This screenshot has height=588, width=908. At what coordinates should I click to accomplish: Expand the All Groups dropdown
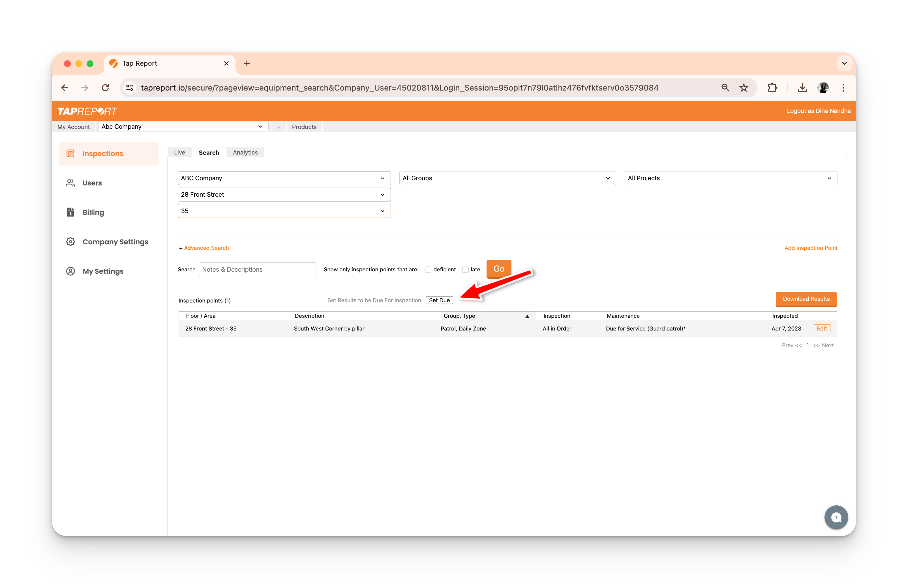click(507, 178)
